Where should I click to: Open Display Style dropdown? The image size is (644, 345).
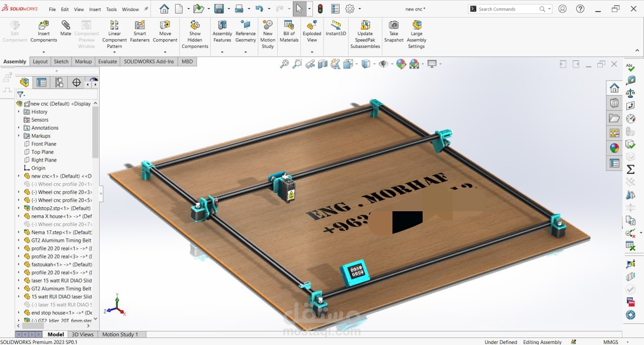click(x=373, y=64)
